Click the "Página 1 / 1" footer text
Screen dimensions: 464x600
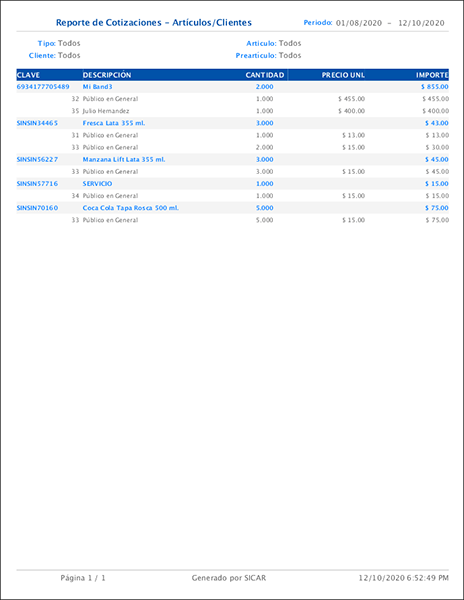[83, 578]
